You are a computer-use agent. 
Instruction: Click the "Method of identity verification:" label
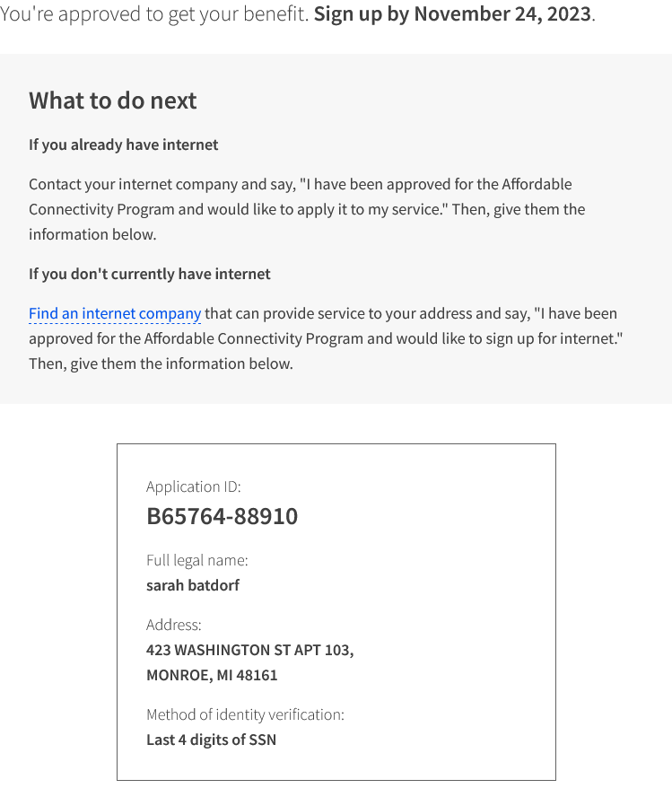(x=245, y=714)
